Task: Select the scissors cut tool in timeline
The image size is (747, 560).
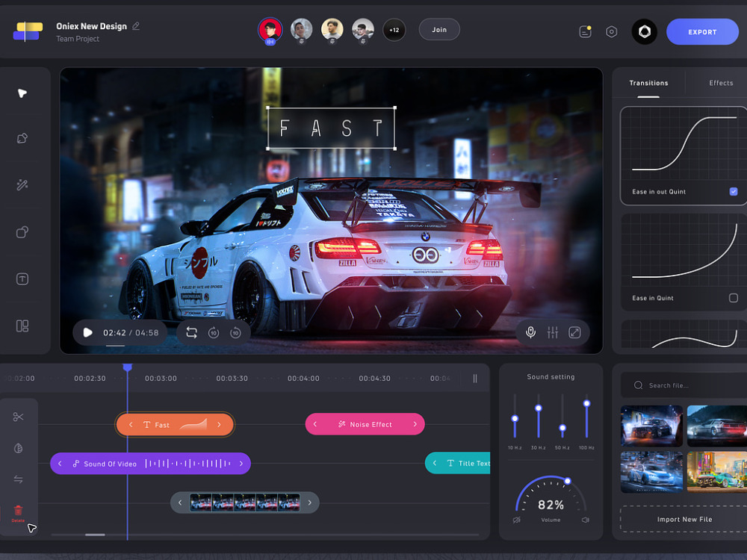Action: click(18, 417)
